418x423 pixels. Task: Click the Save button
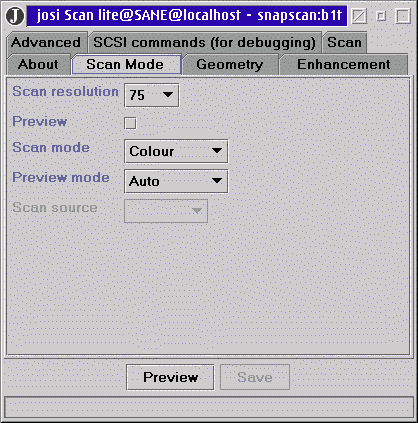point(255,377)
